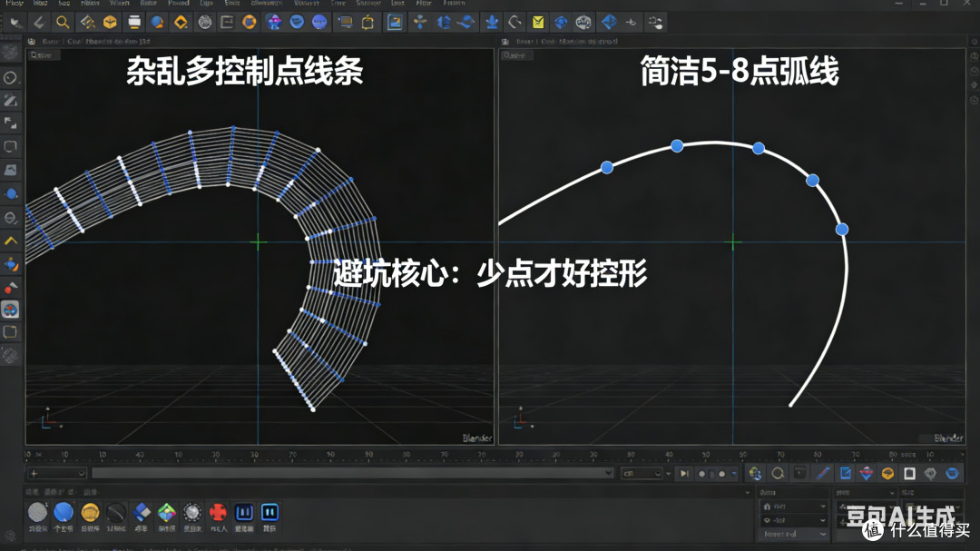Open the first menu in the menu bar
980x551 pixels.
tap(14, 3)
